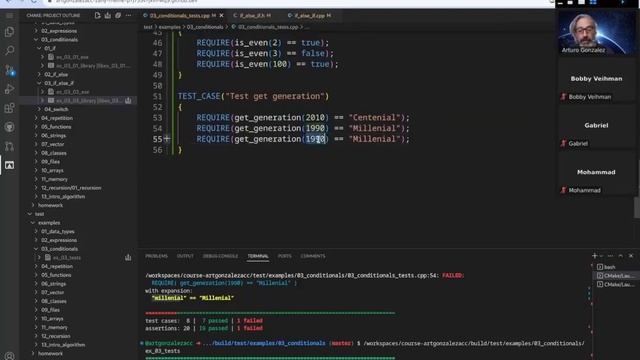This screenshot has height=360, width=640.
Task: Collapse the test folder
Action: coord(29,214)
